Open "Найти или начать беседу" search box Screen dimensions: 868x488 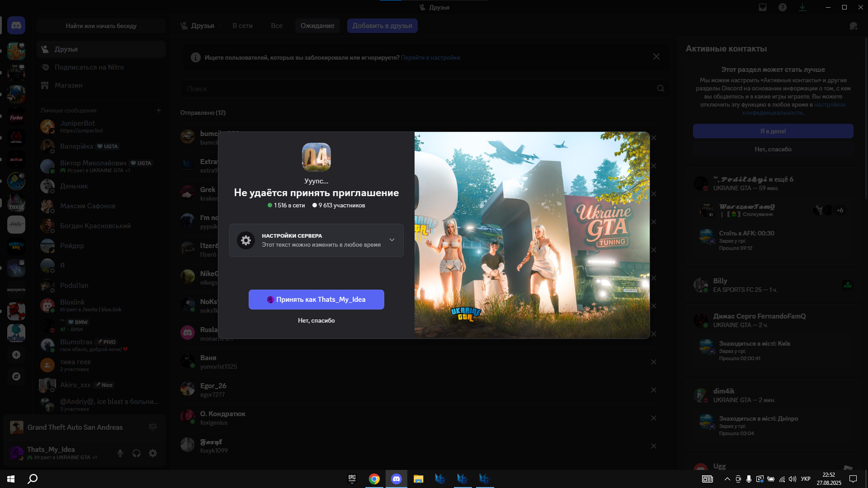[101, 26]
